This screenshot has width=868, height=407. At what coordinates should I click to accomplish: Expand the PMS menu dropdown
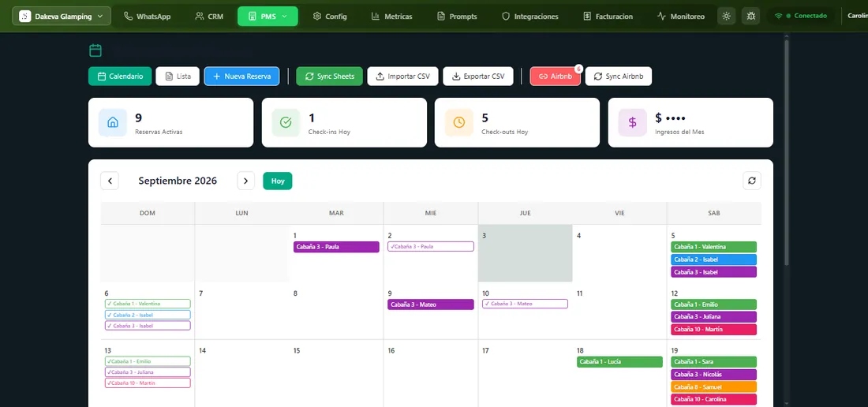[x=268, y=16]
